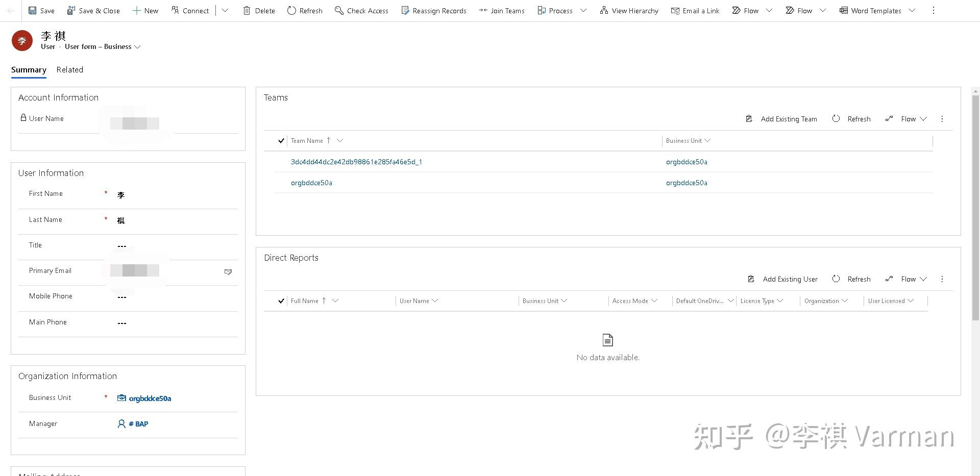The image size is (980, 476).
Task: Click the Email a Link icon
Action: click(675, 11)
